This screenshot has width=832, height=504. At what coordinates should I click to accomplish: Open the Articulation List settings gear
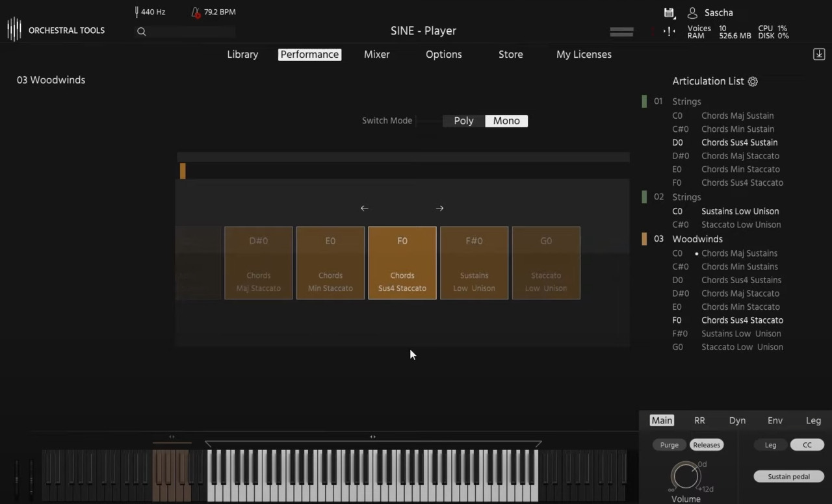753,81
